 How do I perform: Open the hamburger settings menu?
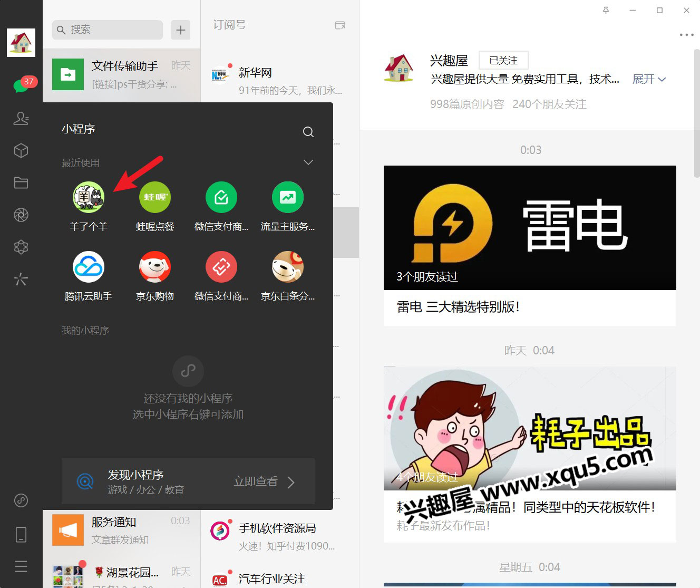coord(21,566)
